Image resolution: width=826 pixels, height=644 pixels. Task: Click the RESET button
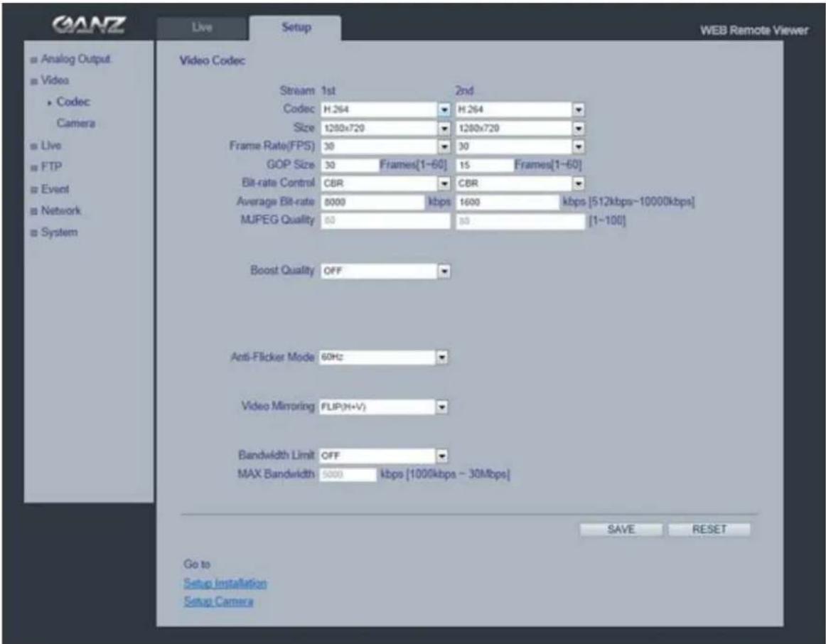[709, 530]
